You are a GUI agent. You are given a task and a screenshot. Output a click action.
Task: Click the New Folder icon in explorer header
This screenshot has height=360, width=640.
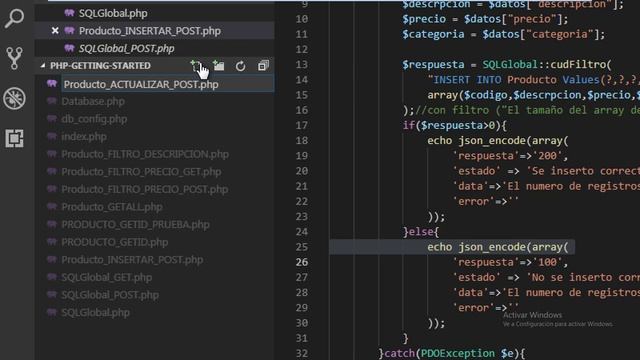point(219,65)
